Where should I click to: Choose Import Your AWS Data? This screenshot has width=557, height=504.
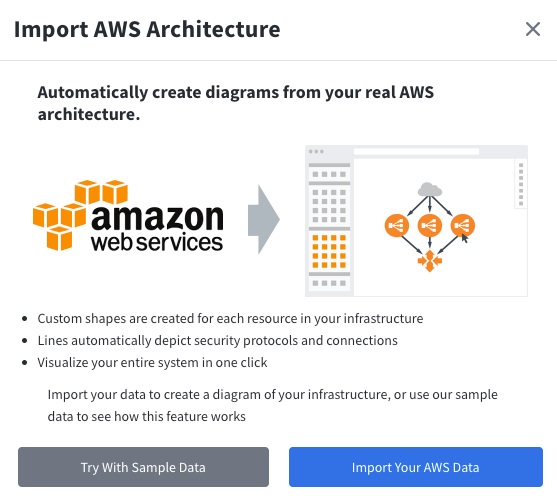coord(416,467)
